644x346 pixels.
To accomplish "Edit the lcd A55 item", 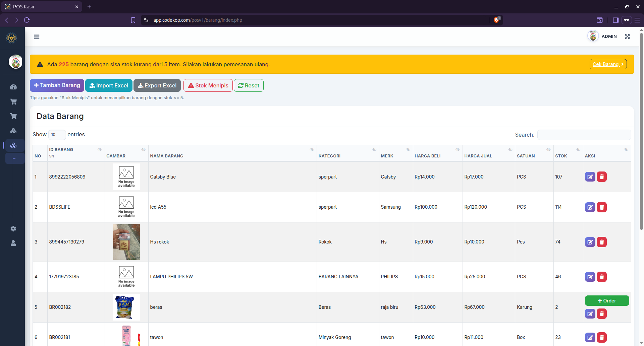I will (590, 207).
